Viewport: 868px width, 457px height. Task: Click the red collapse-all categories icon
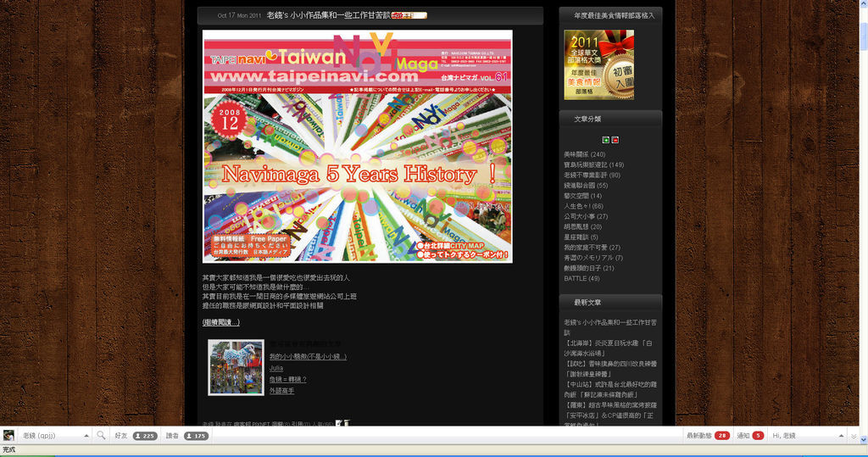tap(615, 140)
